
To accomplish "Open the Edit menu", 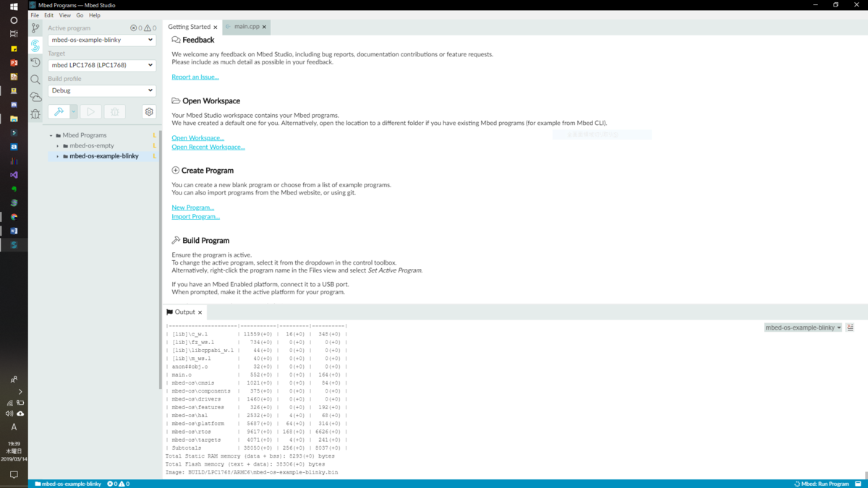I will pyautogui.click(x=48, y=15).
